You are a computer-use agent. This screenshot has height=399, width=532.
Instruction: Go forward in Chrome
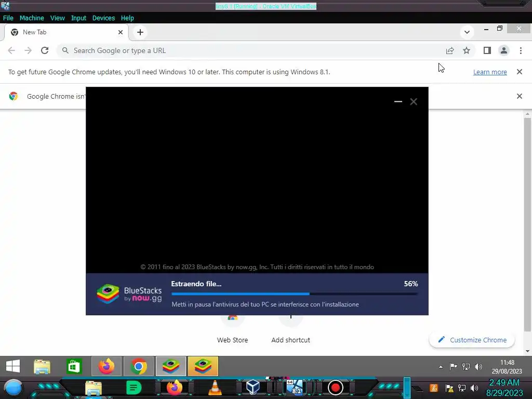tap(28, 50)
